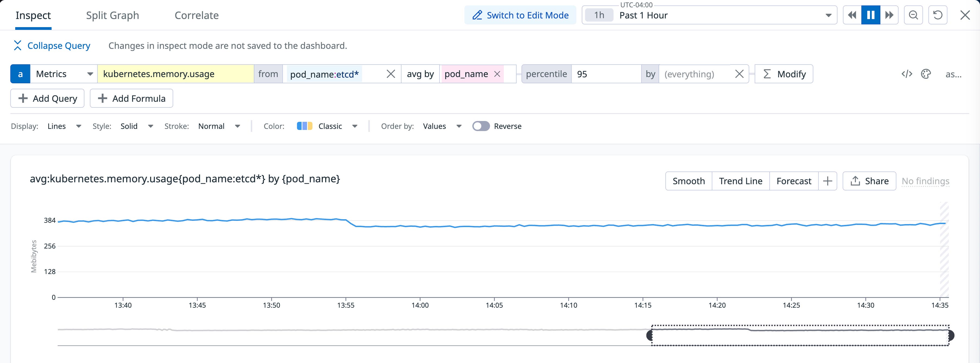980x363 pixels.
Task: Zoom out on the time range
Action: pyautogui.click(x=913, y=15)
